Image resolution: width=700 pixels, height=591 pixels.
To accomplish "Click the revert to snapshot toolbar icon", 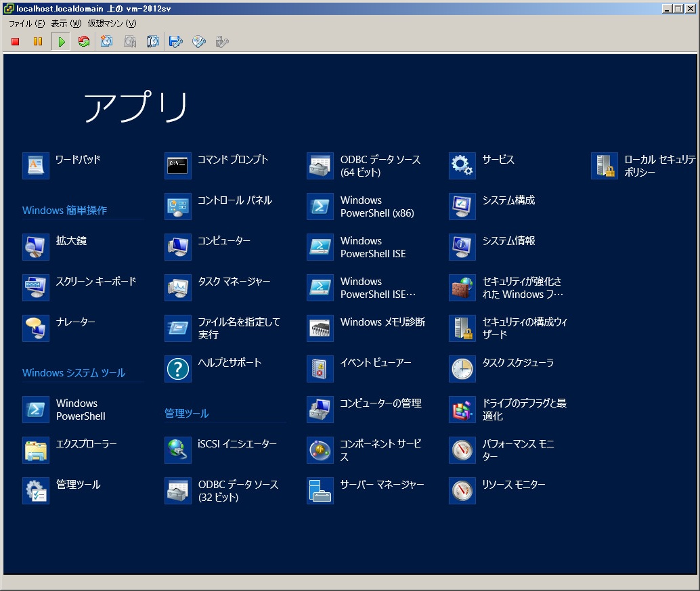I will (x=130, y=41).
